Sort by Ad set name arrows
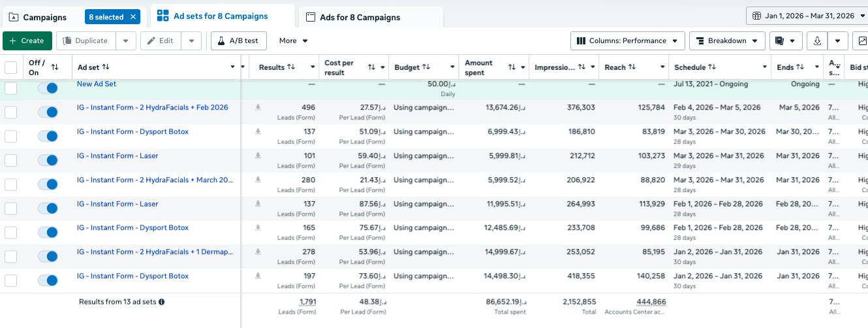The width and height of the screenshot is (868, 328). 106,67
